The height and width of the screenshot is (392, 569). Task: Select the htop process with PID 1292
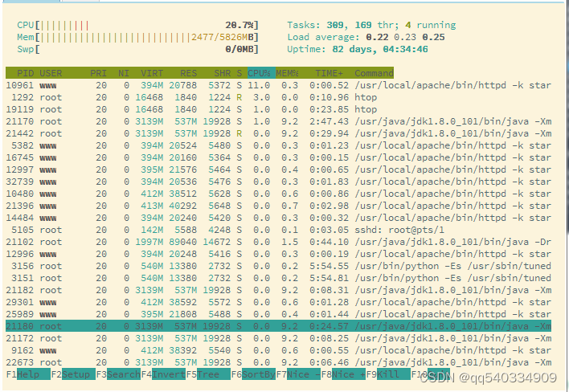click(278, 97)
